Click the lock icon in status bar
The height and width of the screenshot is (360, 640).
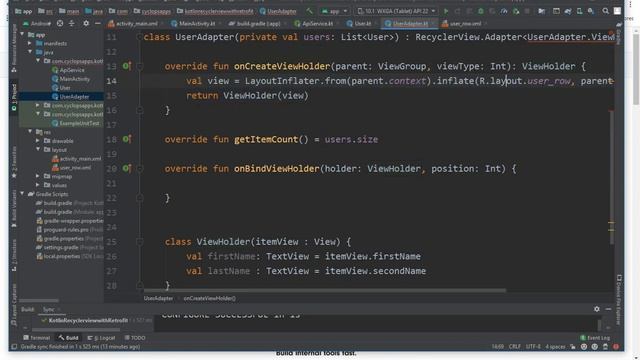(x=573, y=347)
